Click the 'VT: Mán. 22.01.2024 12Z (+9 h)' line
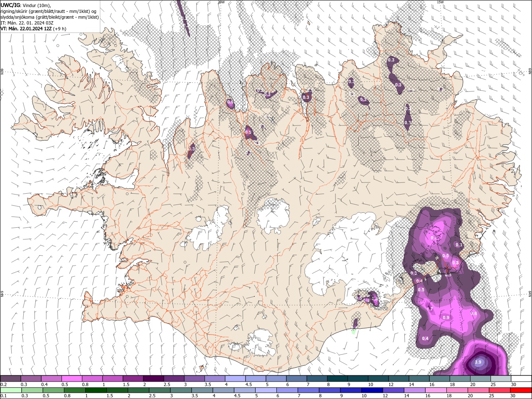This screenshot has width=532, height=399. tap(33, 29)
